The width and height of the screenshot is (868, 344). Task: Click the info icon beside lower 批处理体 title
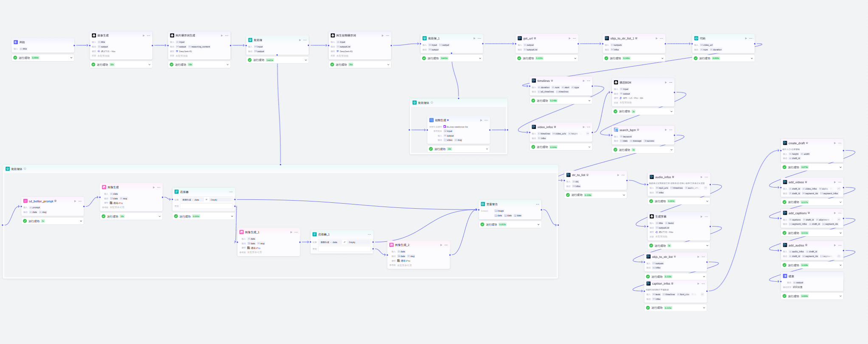(25, 169)
